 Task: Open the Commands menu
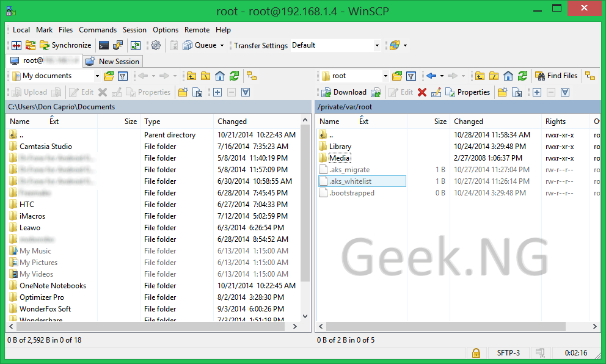point(98,30)
